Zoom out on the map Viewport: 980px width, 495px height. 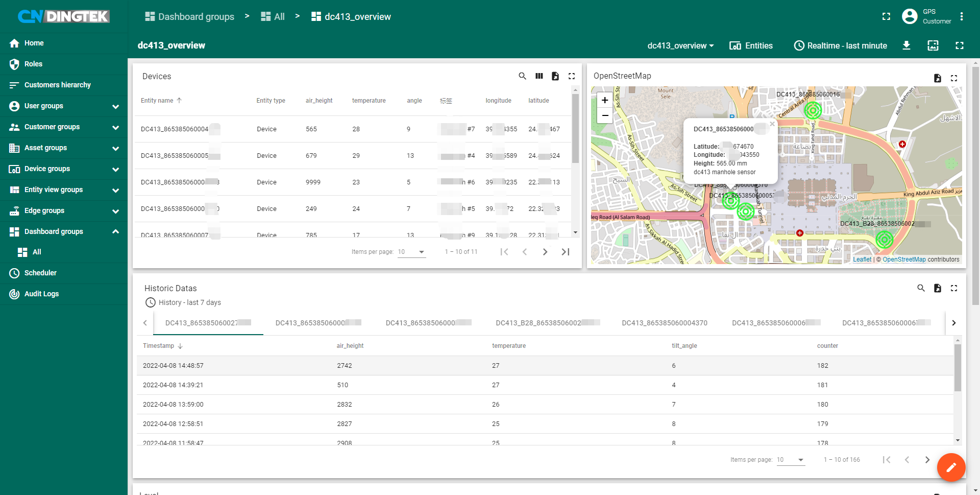(x=605, y=115)
